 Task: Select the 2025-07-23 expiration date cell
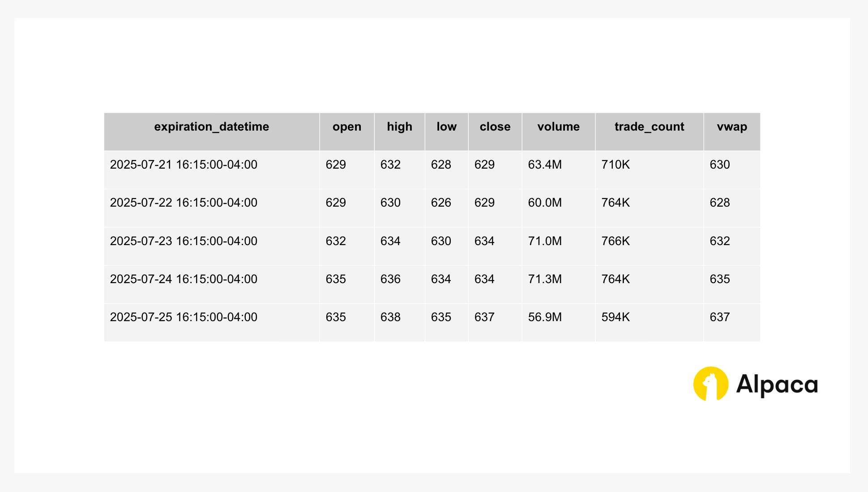click(212, 246)
